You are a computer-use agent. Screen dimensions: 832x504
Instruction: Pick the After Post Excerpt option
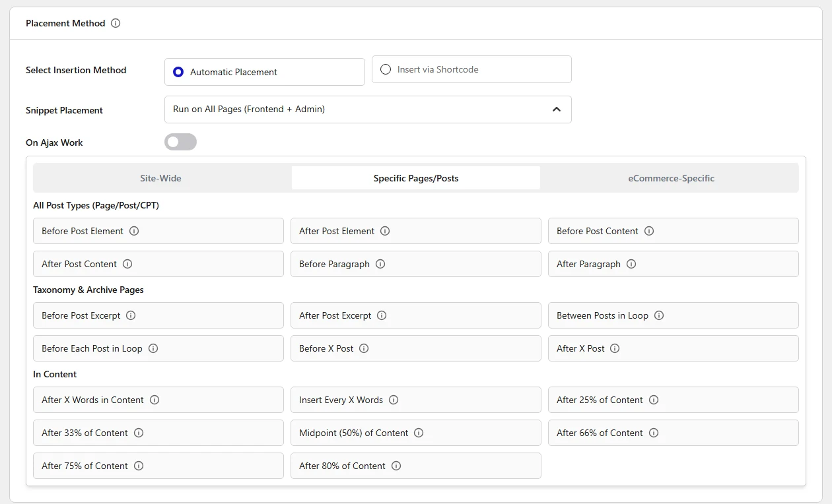click(x=416, y=315)
